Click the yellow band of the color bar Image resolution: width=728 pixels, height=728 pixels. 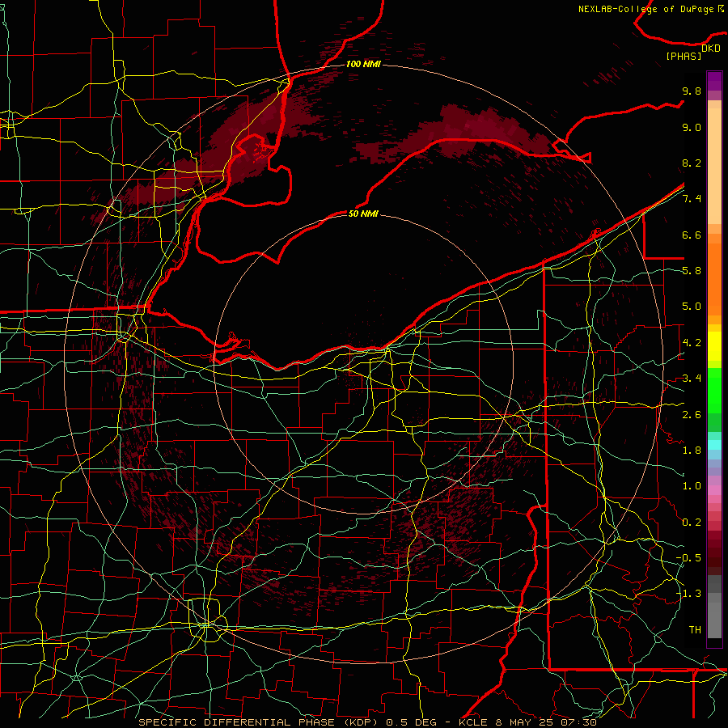tap(714, 346)
